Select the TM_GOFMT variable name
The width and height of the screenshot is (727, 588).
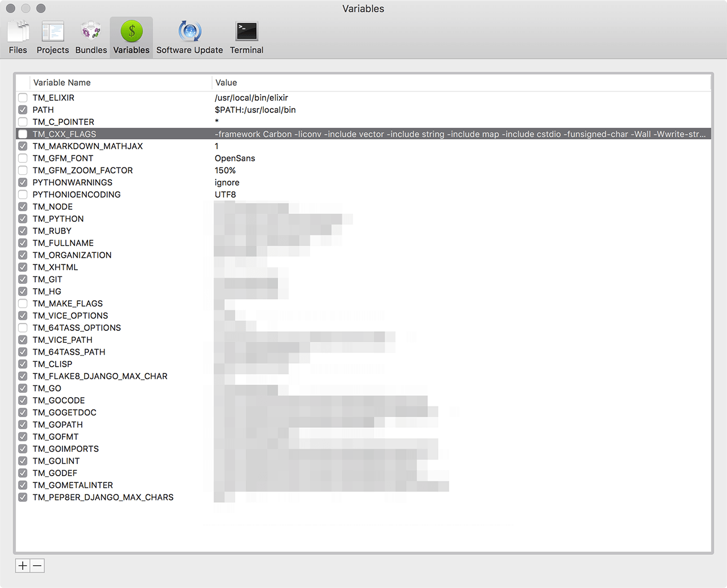tap(55, 436)
